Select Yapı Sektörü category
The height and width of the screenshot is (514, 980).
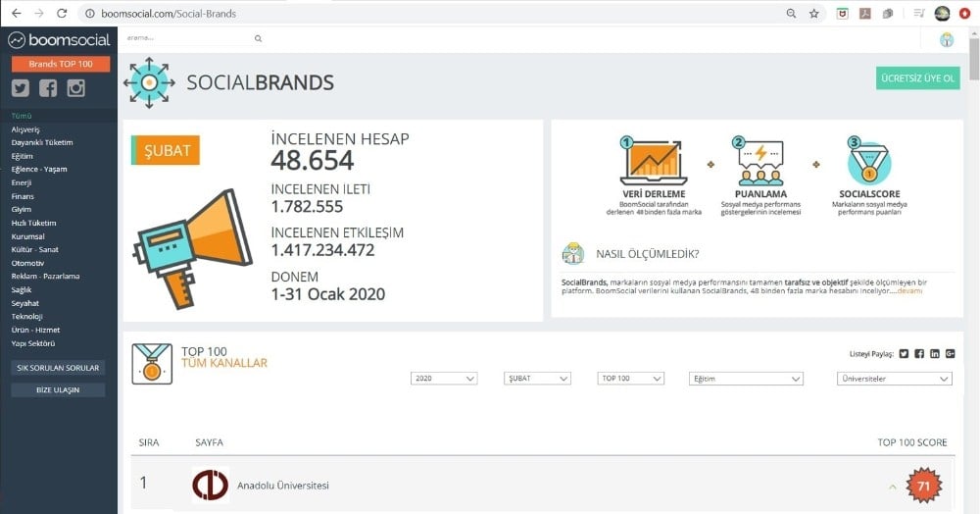click(33, 344)
